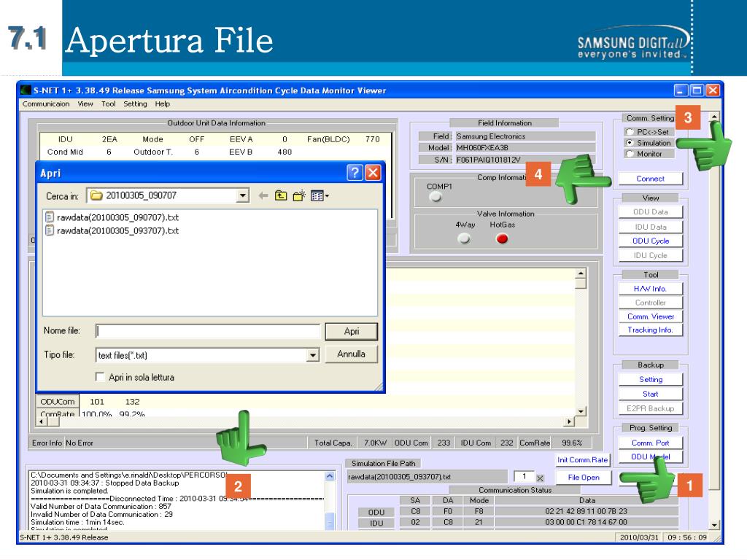Click the Annulla button
This screenshot has width=747, height=560.
coord(351,354)
